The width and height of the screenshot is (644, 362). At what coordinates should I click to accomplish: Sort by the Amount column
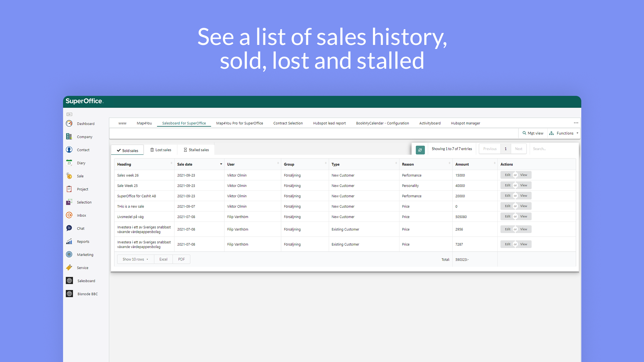pos(475,164)
